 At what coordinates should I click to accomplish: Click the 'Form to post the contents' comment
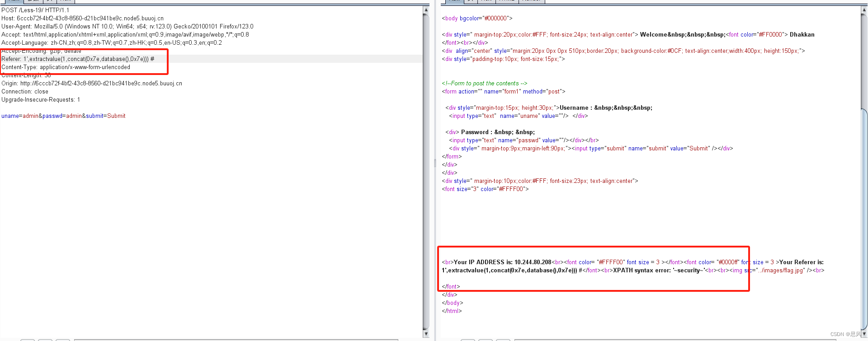pyautogui.click(x=485, y=83)
